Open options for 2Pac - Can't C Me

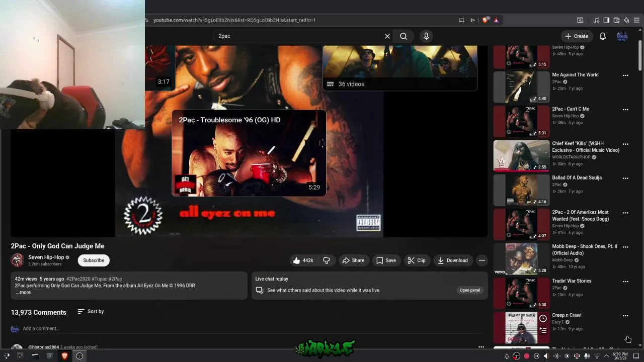coord(625,110)
